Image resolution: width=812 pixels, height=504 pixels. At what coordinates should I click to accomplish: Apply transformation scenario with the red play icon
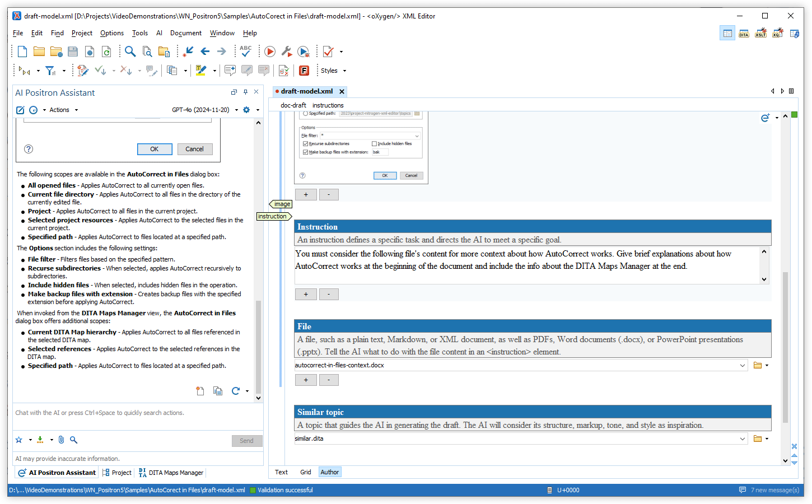(x=270, y=52)
